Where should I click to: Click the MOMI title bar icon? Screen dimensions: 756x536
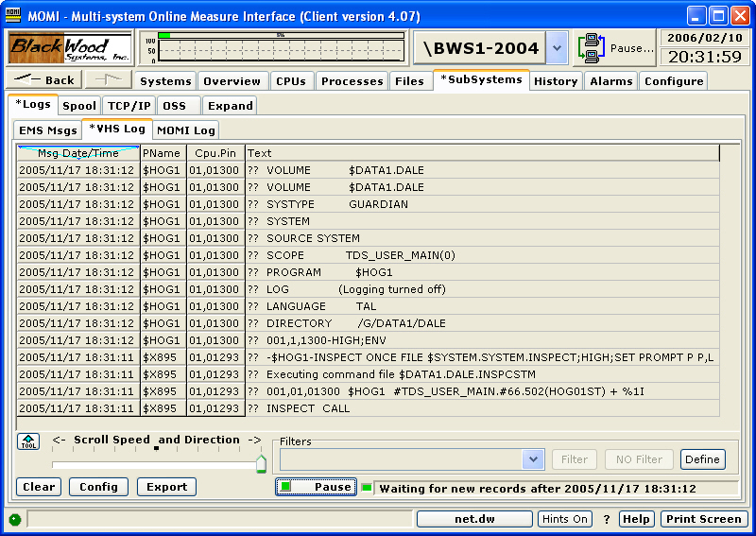(13, 14)
